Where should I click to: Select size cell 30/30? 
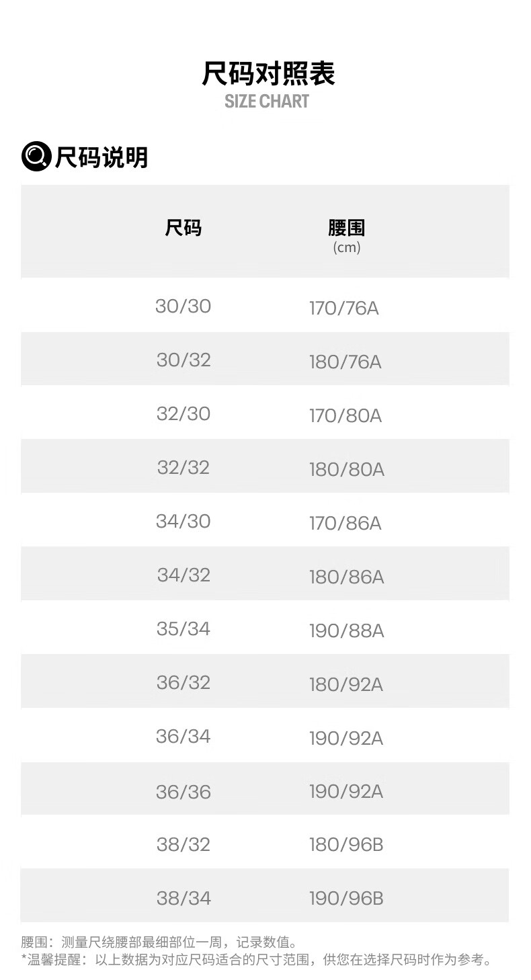183,306
